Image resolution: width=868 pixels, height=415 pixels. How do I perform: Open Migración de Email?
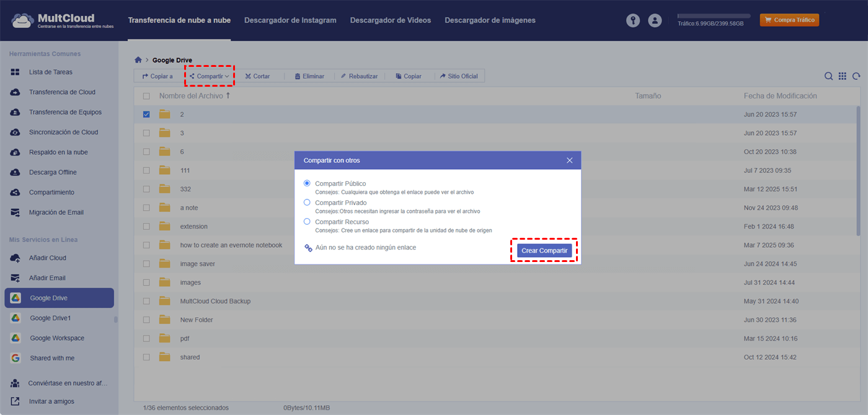click(x=56, y=212)
